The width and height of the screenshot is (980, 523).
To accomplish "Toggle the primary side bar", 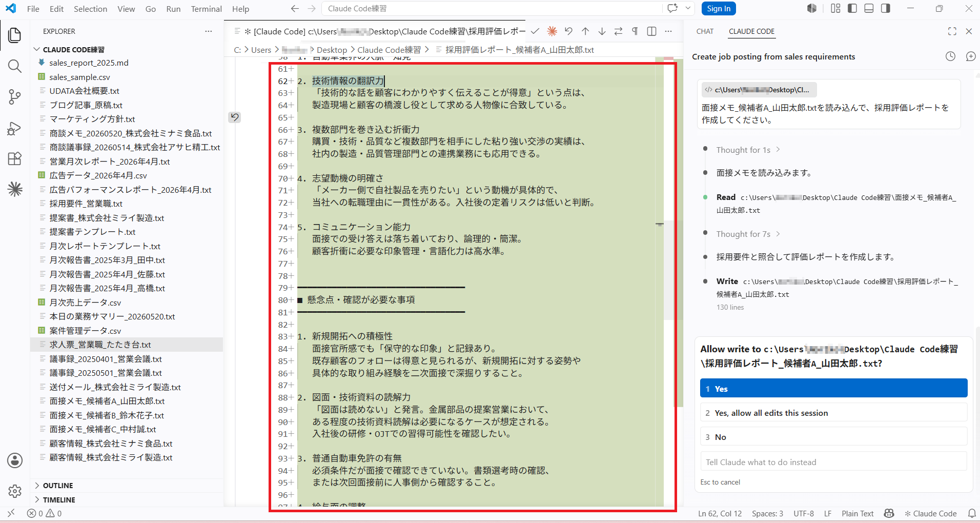I will coord(852,9).
